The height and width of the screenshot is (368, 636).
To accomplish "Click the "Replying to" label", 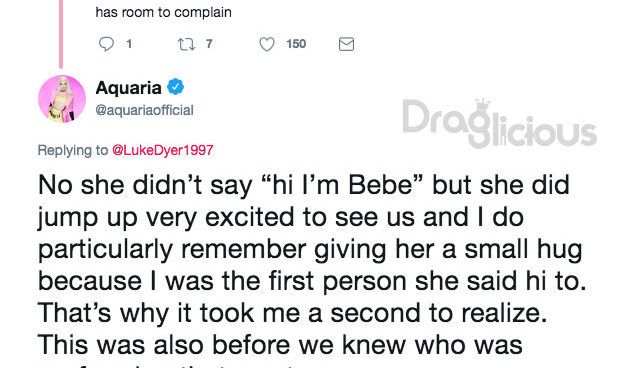I will pyautogui.click(x=73, y=150).
